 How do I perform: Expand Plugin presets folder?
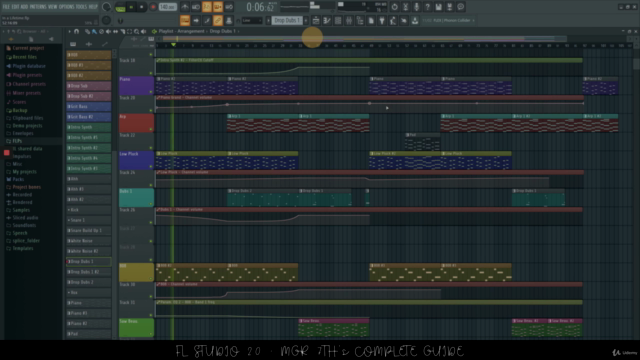coord(27,75)
